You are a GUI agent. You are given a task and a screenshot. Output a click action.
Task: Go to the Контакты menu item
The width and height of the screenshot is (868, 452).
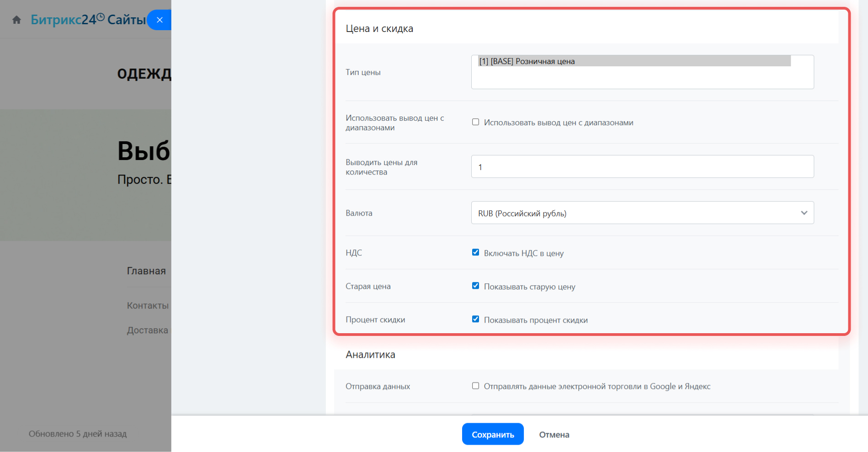(x=148, y=305)
